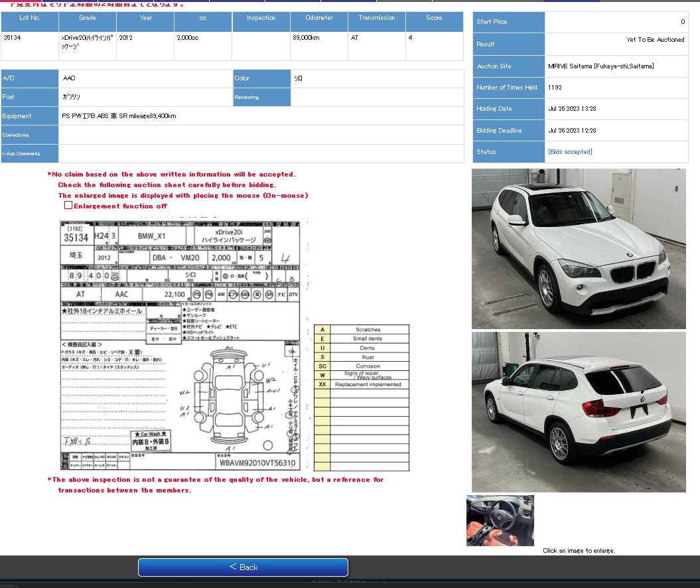Toggle the Enlargement function off checkbox
Image resolution: width=700 pixels, height=588 pixels.
(68, 206)
